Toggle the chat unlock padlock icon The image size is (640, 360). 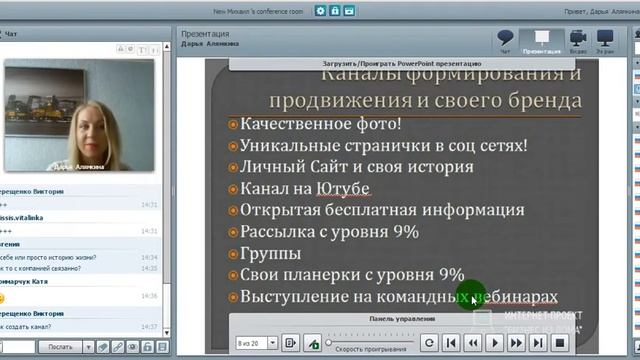[x=147, y=347]
